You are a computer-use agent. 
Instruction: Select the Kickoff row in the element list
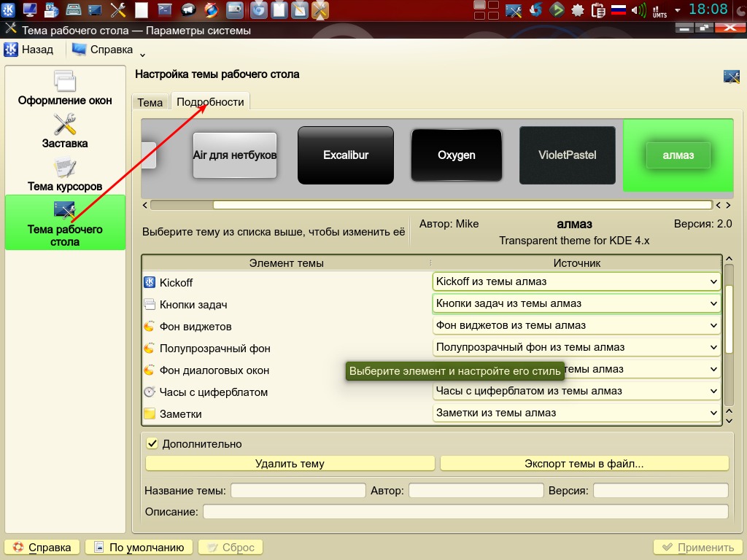click(x=287, y=282)
